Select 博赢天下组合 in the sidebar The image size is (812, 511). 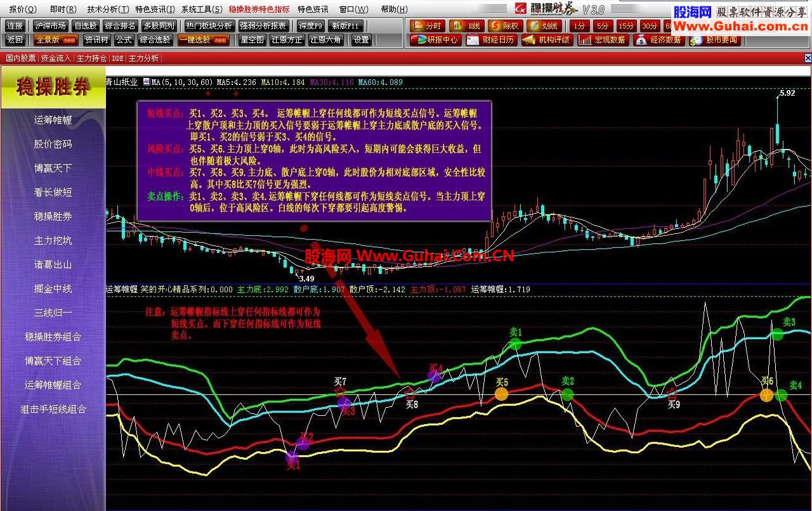53,361
